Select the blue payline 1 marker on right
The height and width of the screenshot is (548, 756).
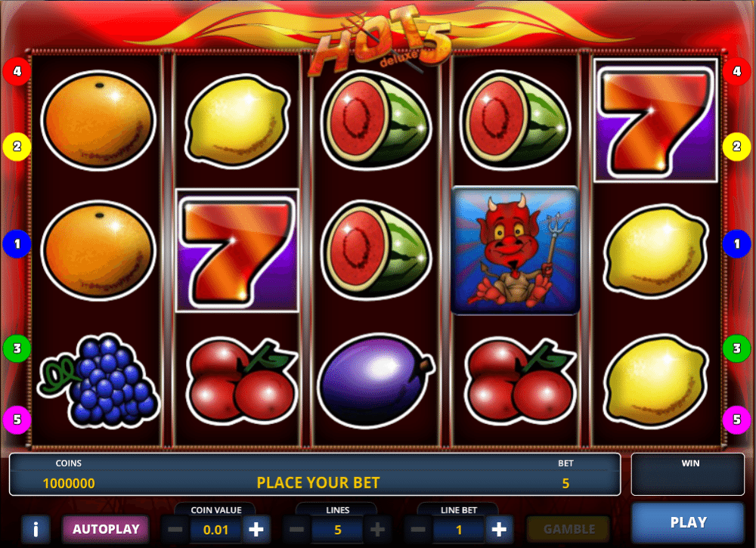click(x=736, y=244)
